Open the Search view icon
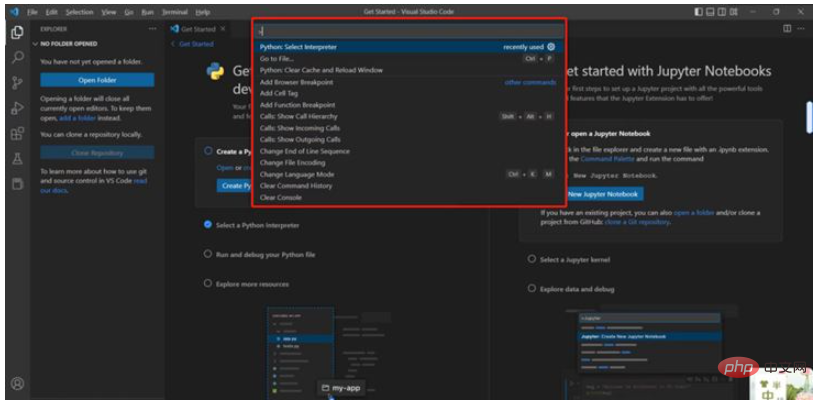This screenshot has width=817, height=400. [17, 57]
